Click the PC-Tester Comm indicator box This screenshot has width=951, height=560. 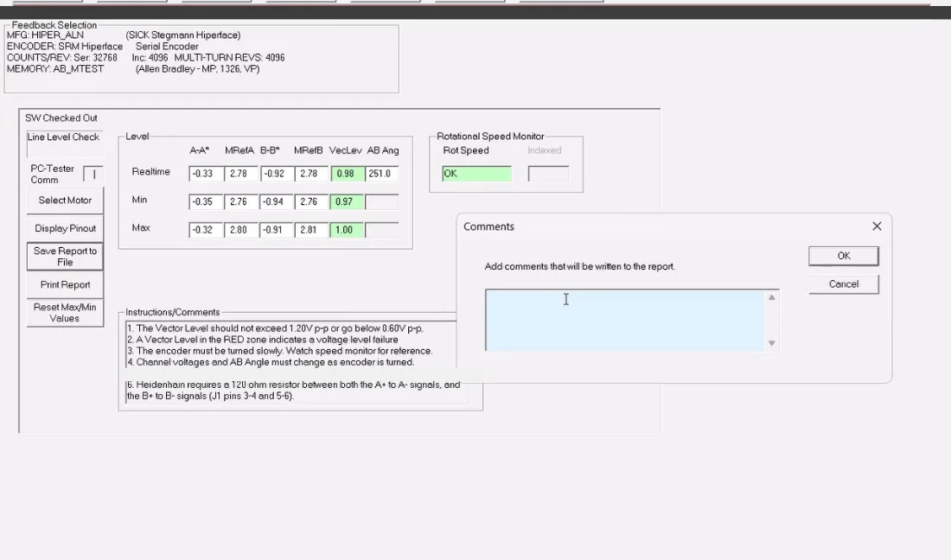[93, 174]
